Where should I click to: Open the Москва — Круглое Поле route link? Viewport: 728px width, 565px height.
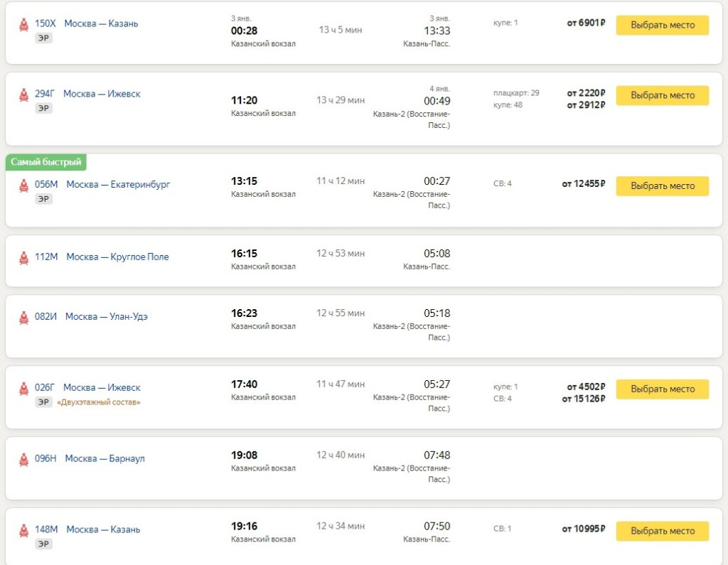coord(117,257)
